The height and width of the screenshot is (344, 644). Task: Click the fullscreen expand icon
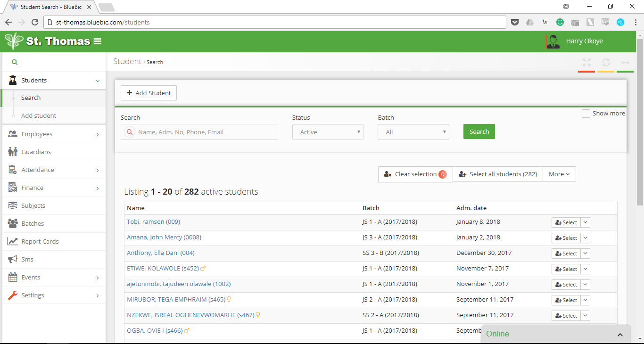coord(586,62)
